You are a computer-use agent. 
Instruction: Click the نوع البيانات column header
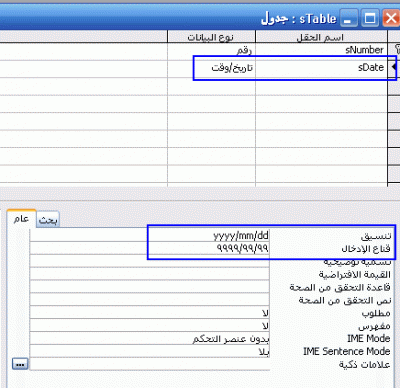point(211,37)
